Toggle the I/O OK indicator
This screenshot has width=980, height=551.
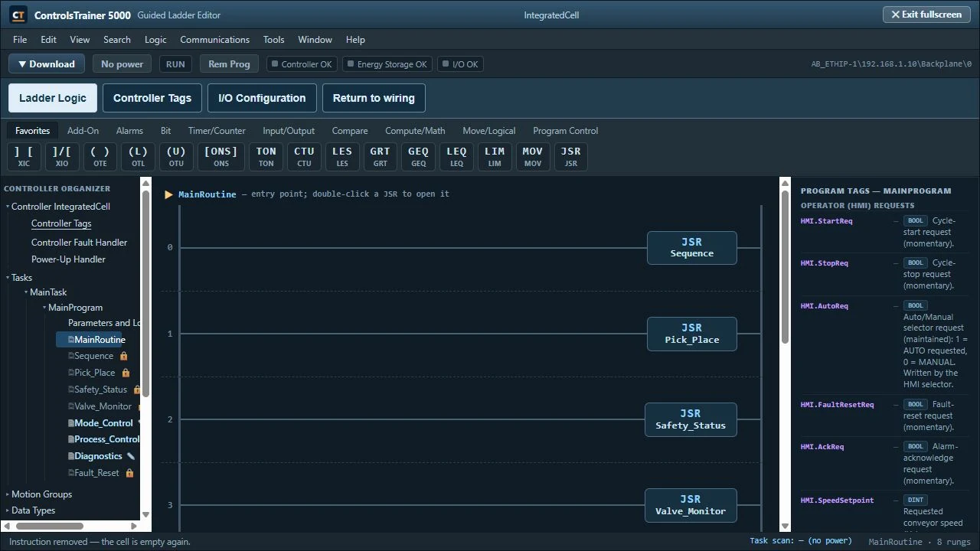click(459, 64)
